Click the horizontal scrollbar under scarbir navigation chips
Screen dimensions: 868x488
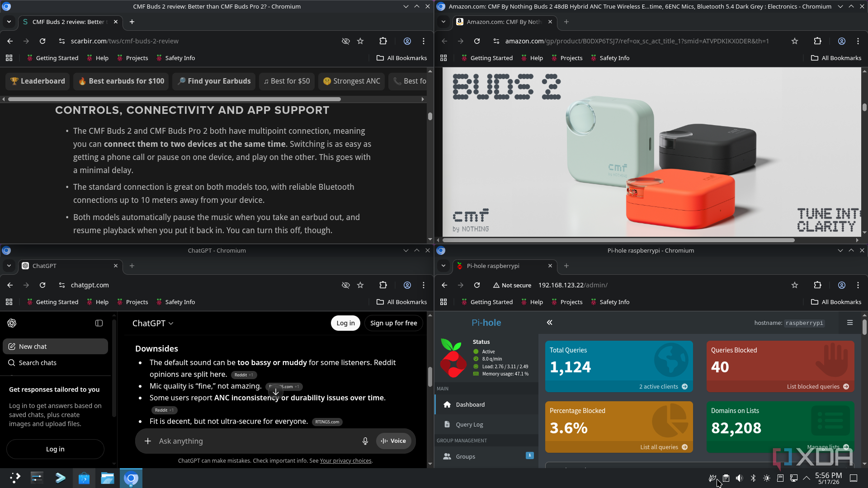[174, 99]
